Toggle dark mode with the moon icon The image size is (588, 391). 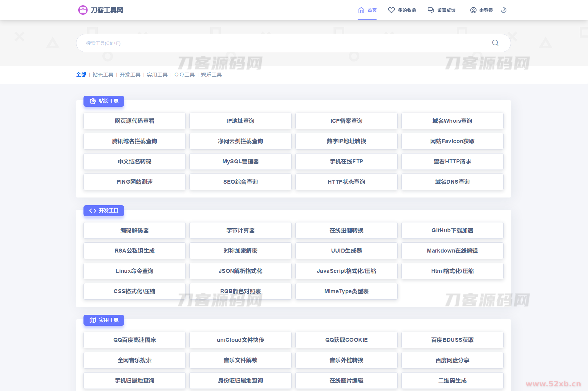tap(503, 10)
